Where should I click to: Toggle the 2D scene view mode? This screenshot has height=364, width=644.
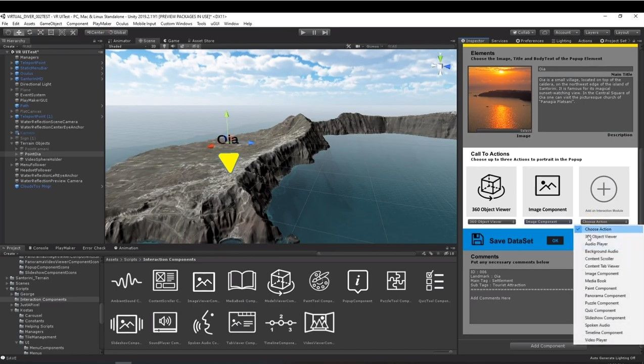pos(154,47)
